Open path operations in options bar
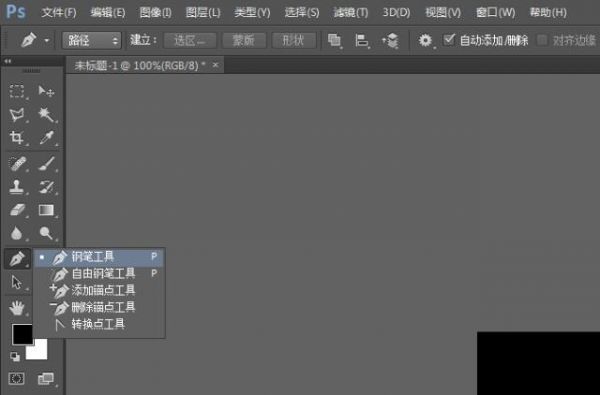Image resolution: width=600 pixels, height=395 pixels. (334, 40)
